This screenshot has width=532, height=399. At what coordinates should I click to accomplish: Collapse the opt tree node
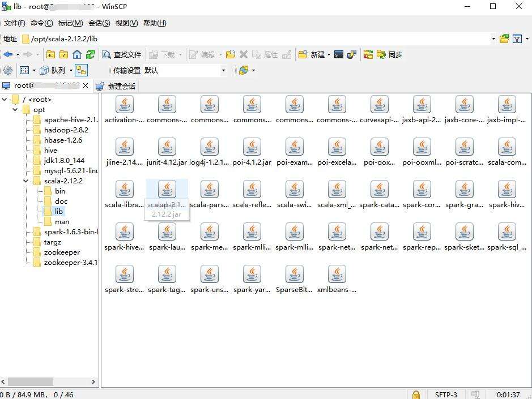coord(15,109)
